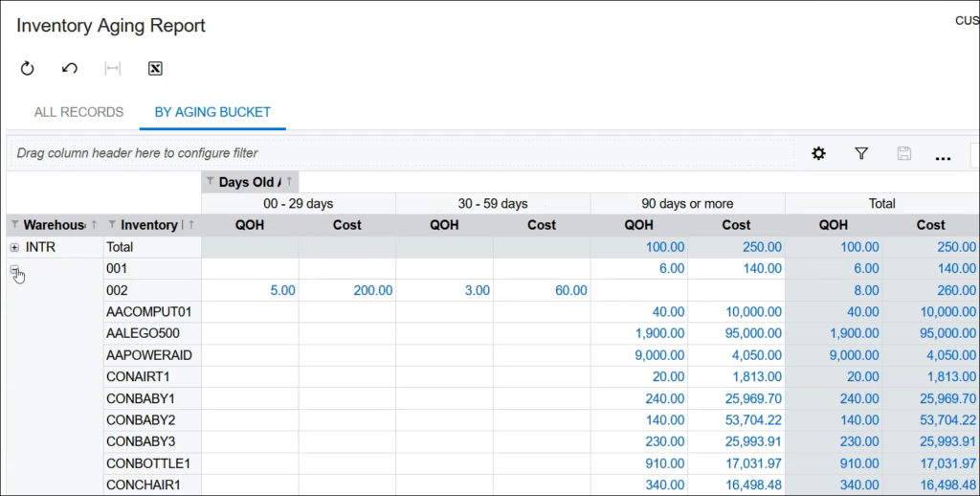
Task: Collapse the expanded warehouse group
Action: [14, 270]
